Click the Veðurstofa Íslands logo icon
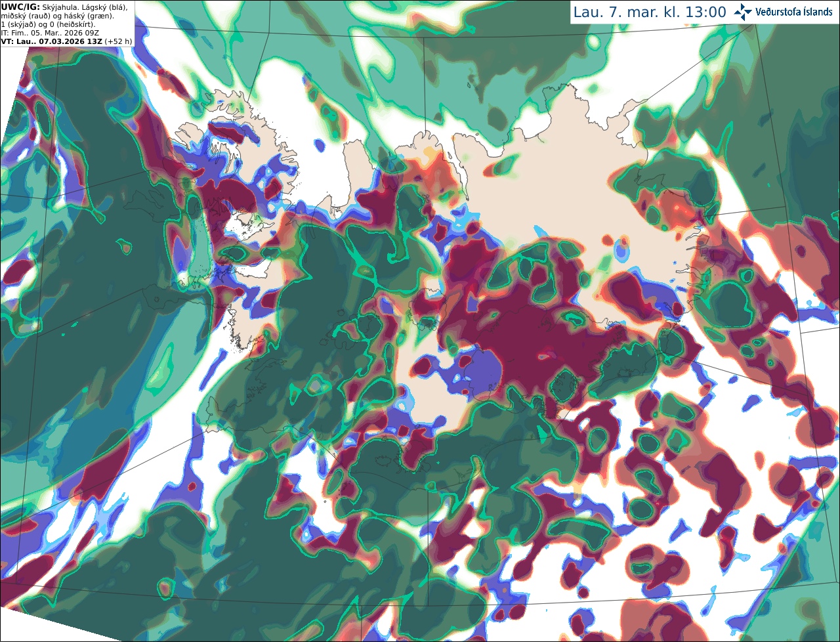 coord(743,12)
